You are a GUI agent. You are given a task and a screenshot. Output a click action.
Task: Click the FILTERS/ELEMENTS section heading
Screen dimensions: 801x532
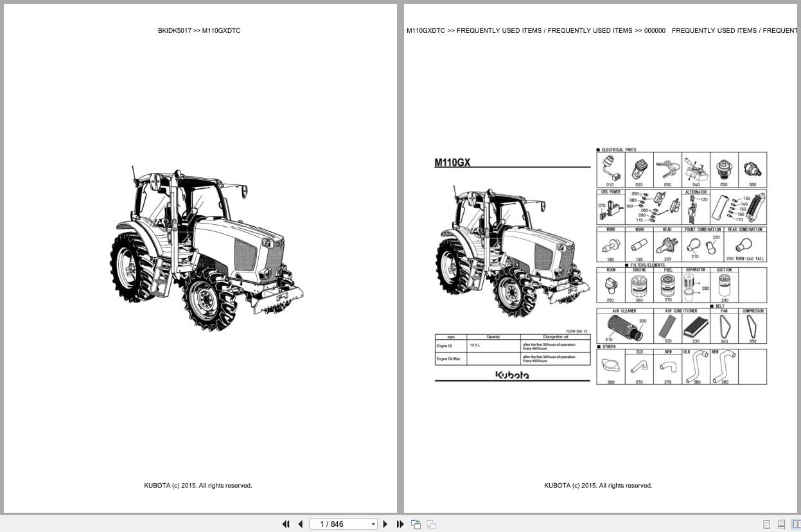[647, 265]
